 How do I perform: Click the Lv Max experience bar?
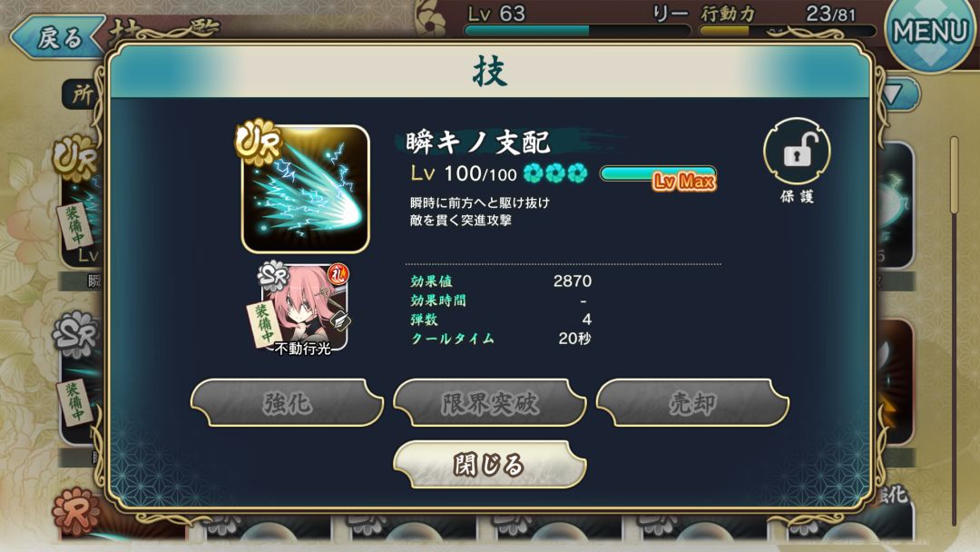click(x=658, y=173)
